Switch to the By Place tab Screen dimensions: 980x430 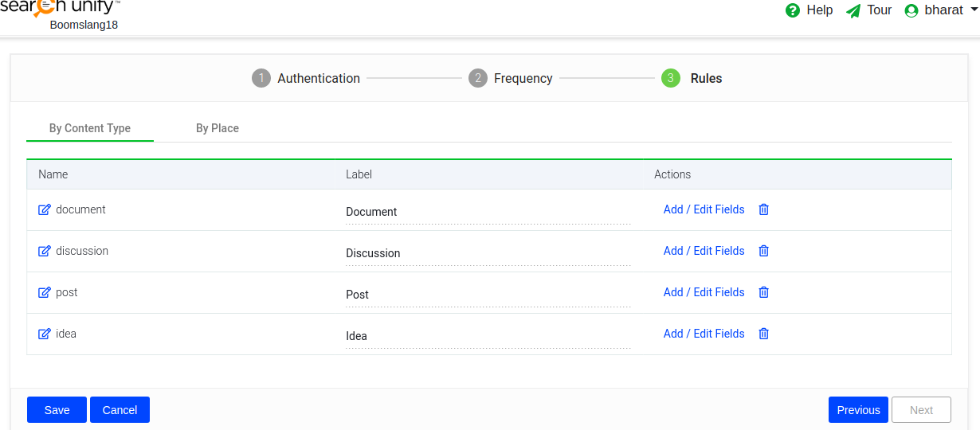pyautogui.click(x=218, y=128)
